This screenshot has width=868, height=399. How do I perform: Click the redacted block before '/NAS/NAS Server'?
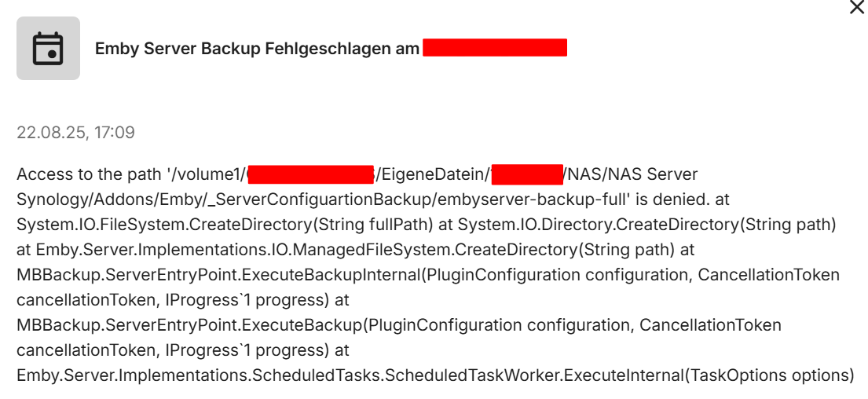(527, 174)
